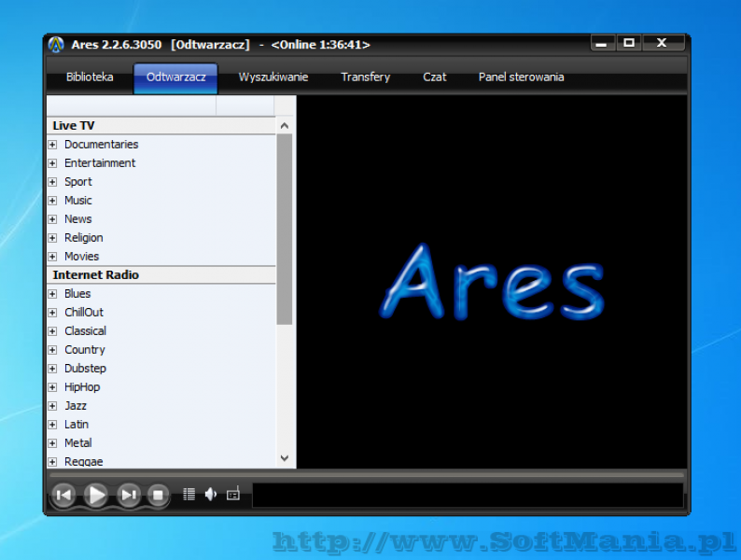Expand the ChillOut radio genre
Viewport: 741px width, 560px height.
pyautogui.click(x=52, y=313)
